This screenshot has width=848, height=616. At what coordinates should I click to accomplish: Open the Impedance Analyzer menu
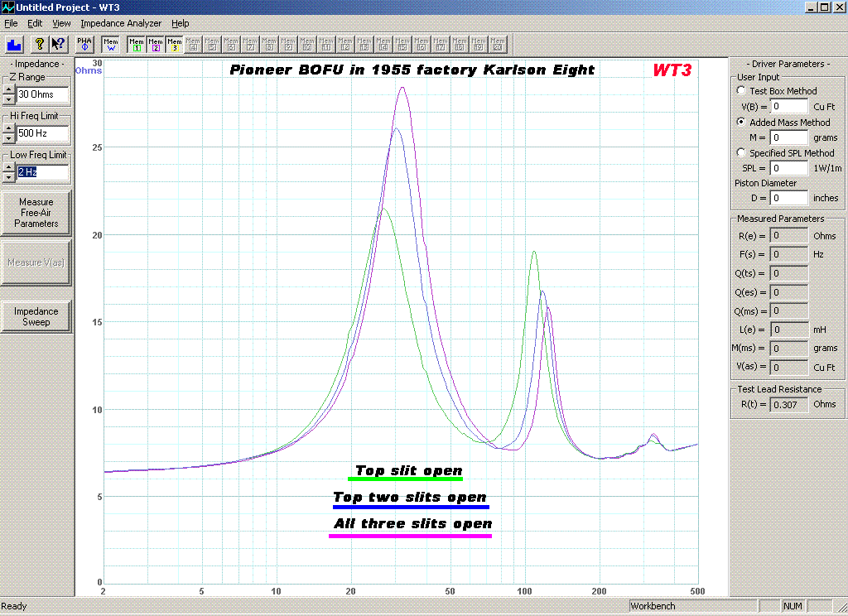(121, 23)
